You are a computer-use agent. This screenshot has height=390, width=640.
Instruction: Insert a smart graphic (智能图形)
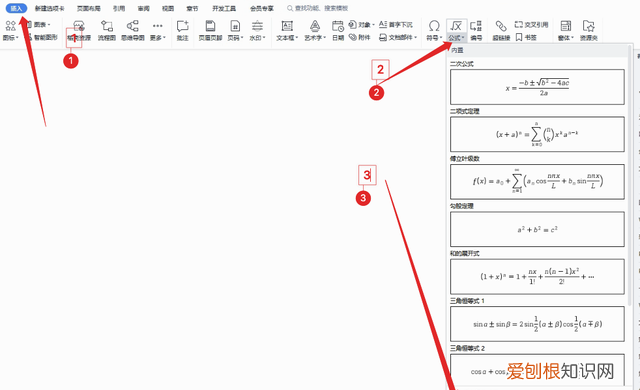42,38
